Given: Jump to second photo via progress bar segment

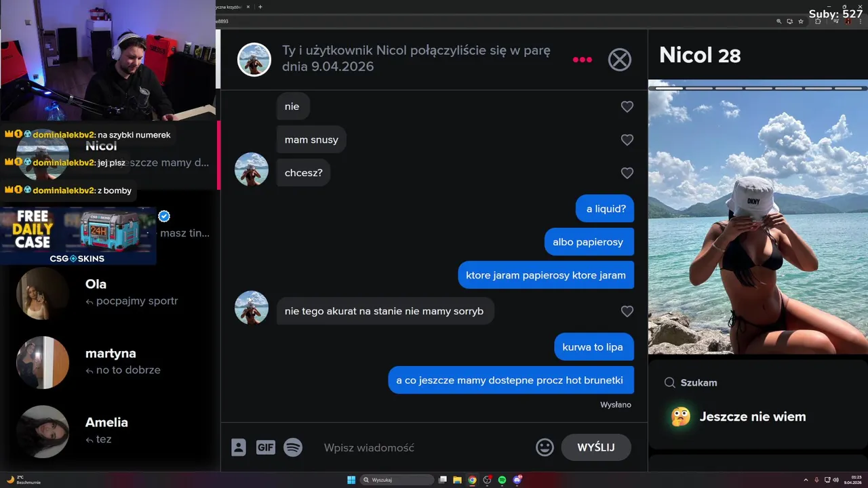Looking at the screenshot, I should pyautogui.click(x=698, y=87).
